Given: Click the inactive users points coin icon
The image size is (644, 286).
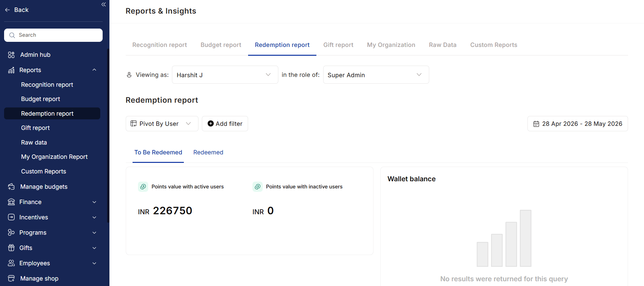Looking at the screenshot, I should point(258,187).
